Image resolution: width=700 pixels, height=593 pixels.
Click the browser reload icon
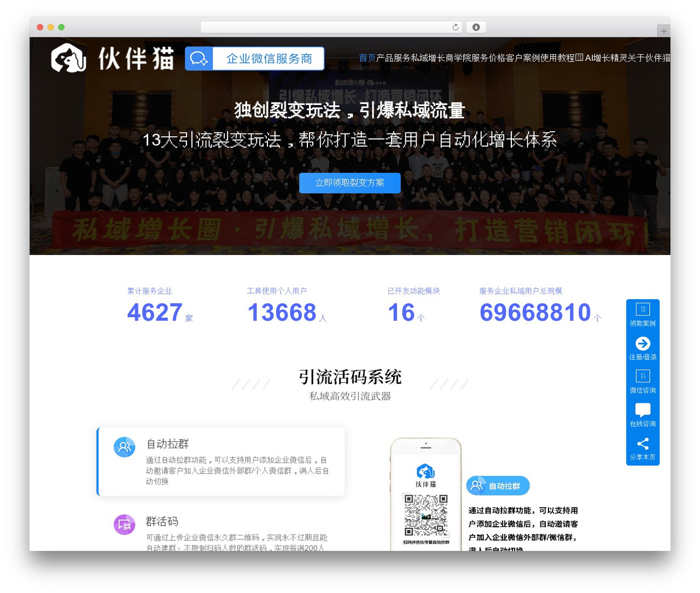(456, 27)
